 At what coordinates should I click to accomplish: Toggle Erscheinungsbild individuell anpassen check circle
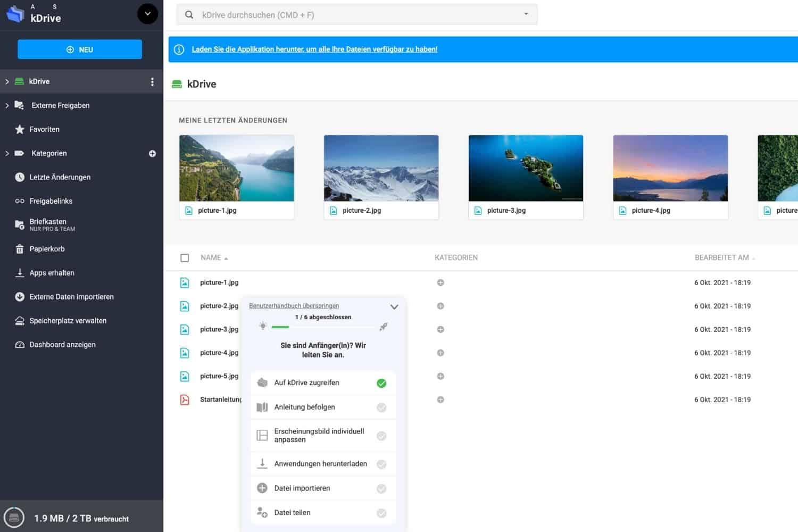coord(381,436)
